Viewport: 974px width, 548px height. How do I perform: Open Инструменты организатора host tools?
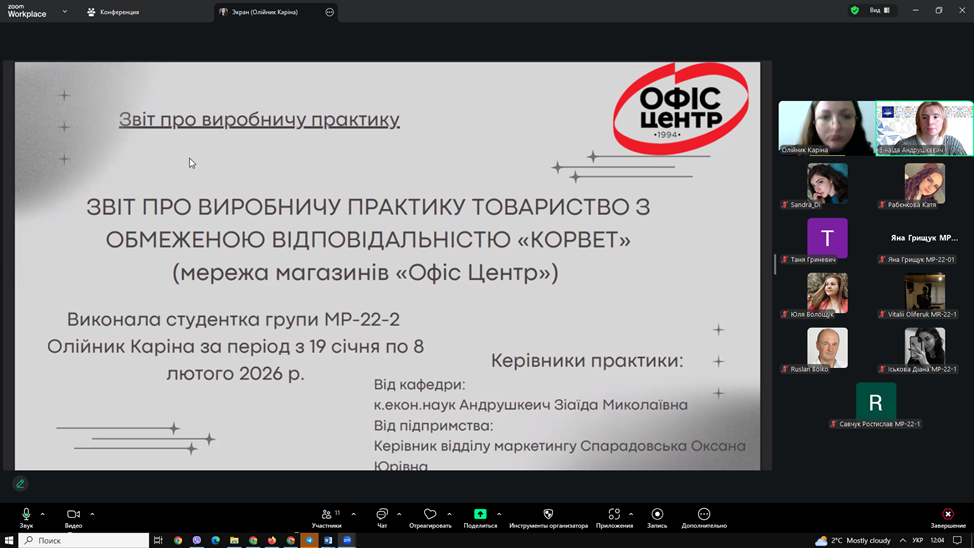coord(548,514)
